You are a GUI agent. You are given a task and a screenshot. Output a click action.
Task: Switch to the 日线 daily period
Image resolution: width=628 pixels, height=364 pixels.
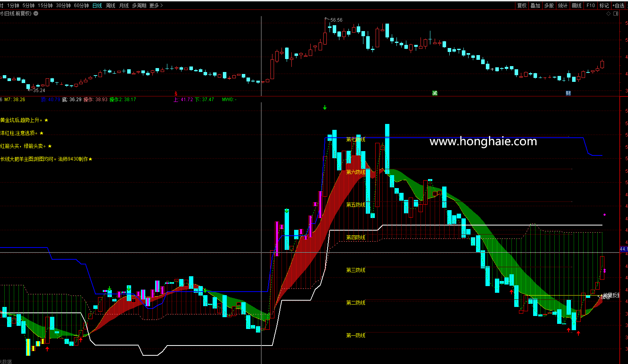[x=97, y=6]
